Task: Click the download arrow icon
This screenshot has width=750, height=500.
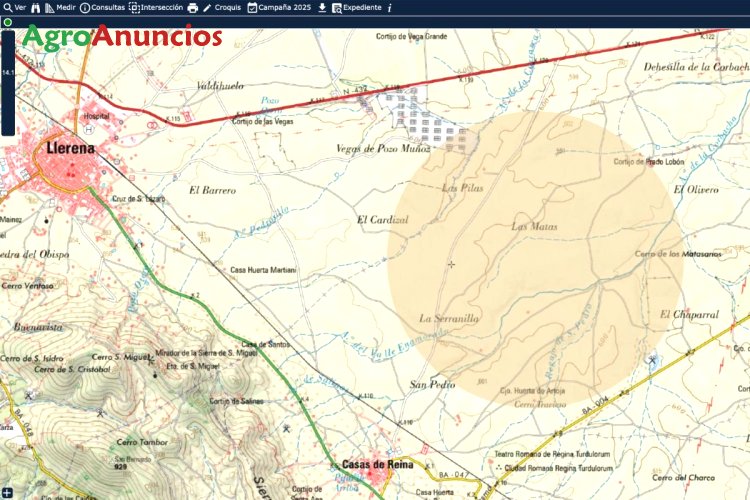Action: 322,7
